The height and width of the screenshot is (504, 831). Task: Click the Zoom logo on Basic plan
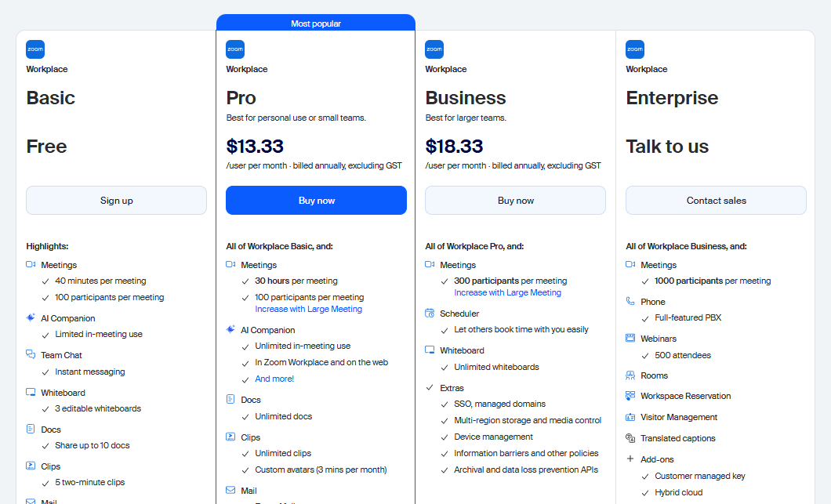pyautogui.click(x=35, y=49)
